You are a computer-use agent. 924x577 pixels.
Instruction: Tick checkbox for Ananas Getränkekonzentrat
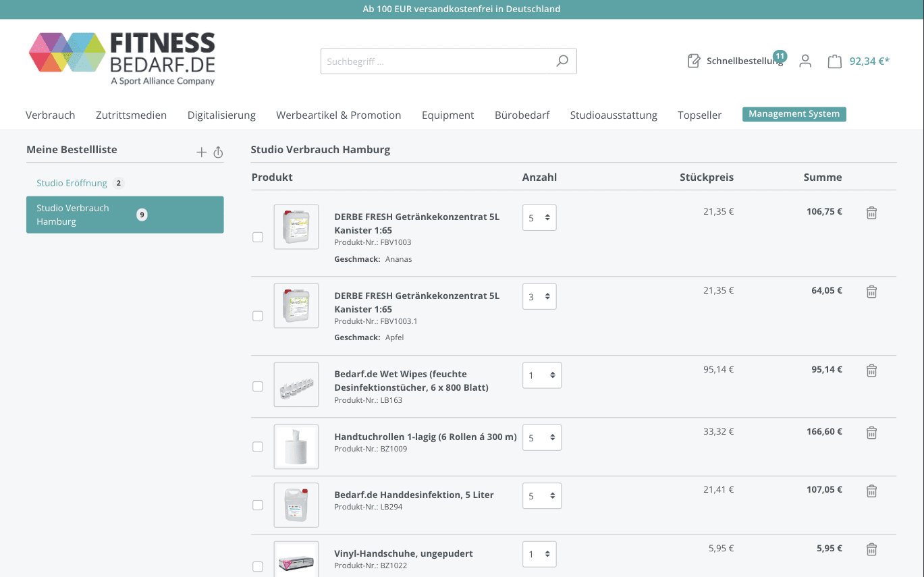tap(258, 238)
